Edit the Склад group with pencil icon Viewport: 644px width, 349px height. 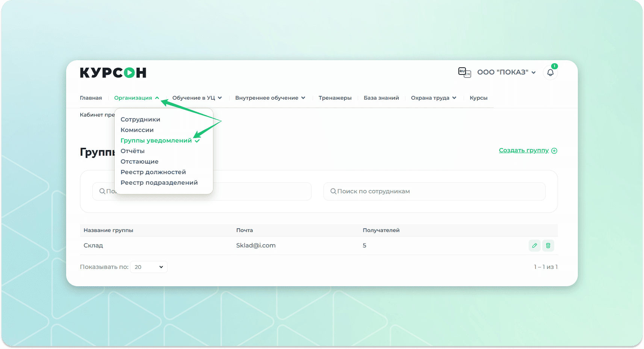tap(534, 246)
